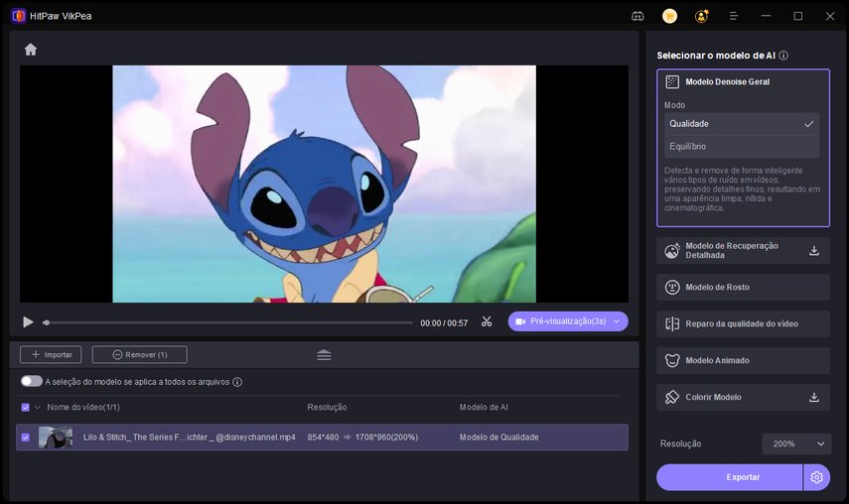
Task: Click the Modelo Denoise Geral icon
Action: click(x=672, y=81)
